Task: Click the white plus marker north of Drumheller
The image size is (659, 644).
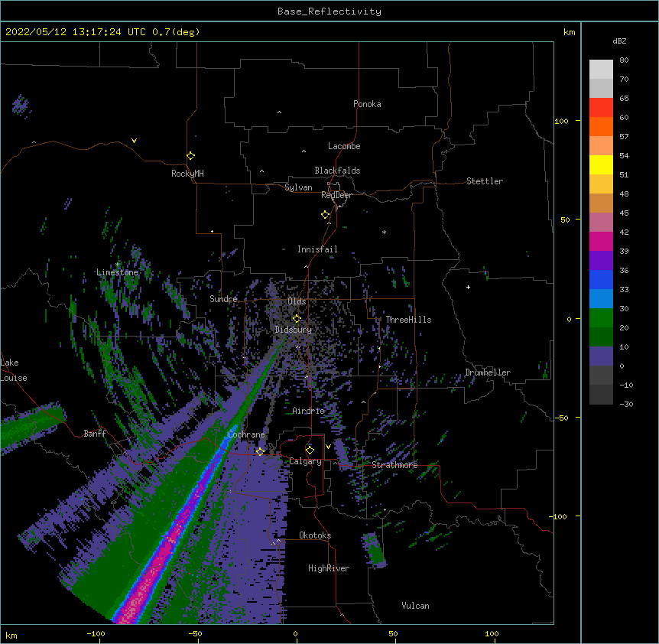Action: pos(468,287)
